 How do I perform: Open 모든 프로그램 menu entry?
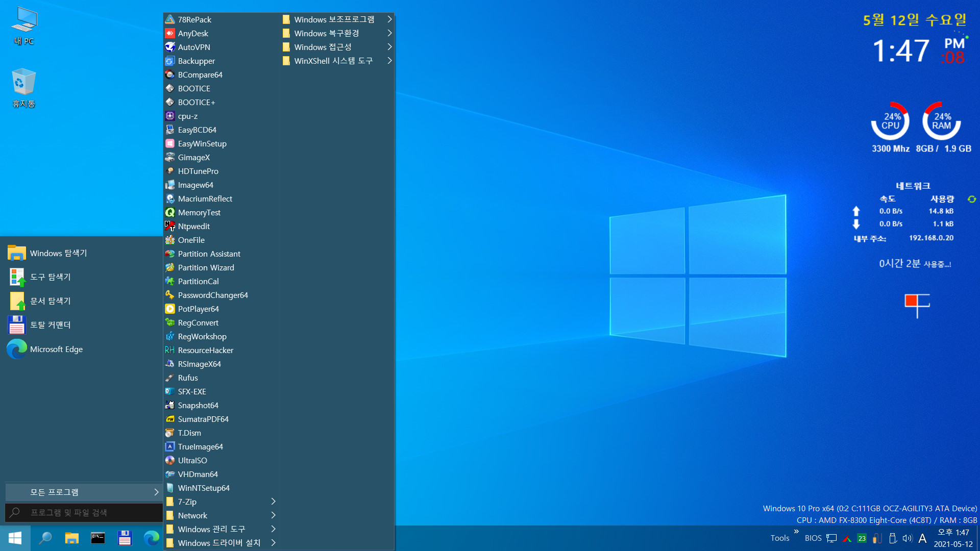[x=84, y=492]
